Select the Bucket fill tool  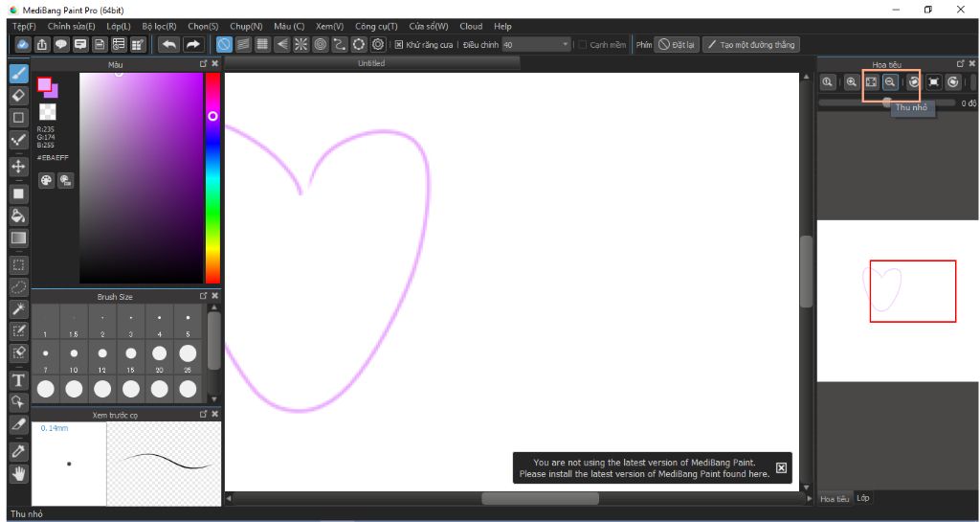tap(18, 216)
